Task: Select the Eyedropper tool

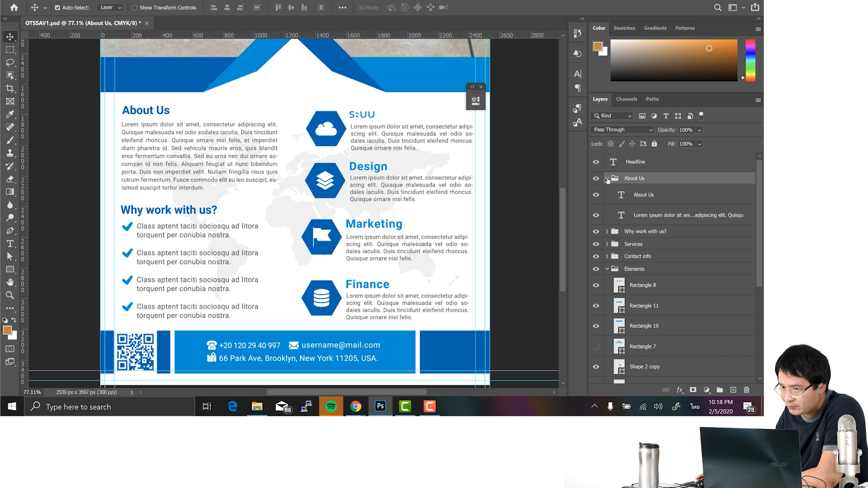Action: (x=10, y=114)
